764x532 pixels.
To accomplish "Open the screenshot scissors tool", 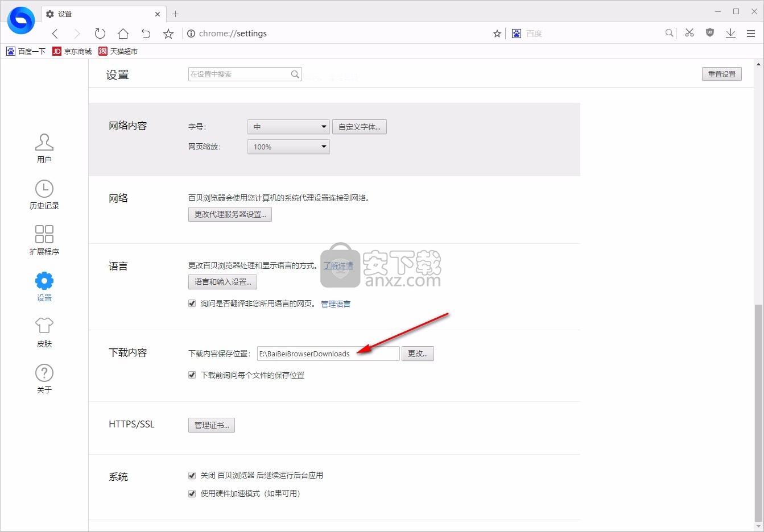I will (689, 33).
